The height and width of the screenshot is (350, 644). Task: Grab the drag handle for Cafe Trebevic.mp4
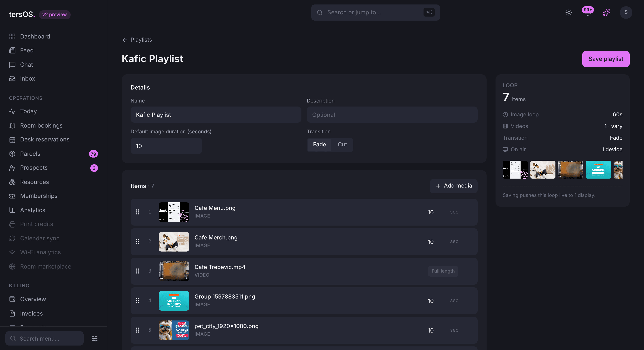pos(138,271)
